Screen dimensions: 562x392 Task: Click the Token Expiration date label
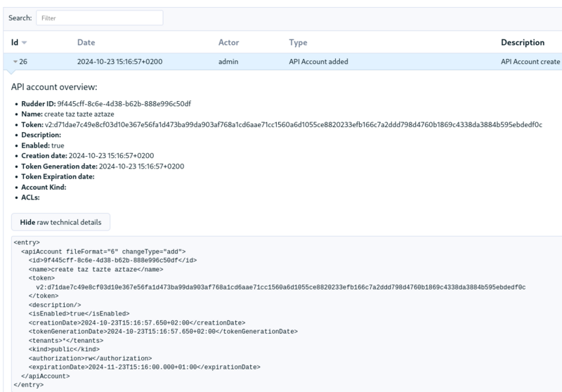[x=58, y=176]
